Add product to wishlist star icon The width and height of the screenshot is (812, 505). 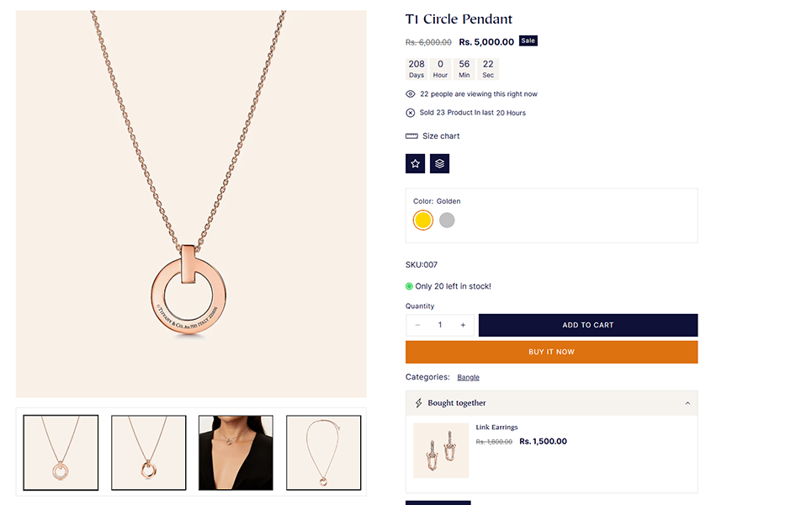[x=415, y=163]
